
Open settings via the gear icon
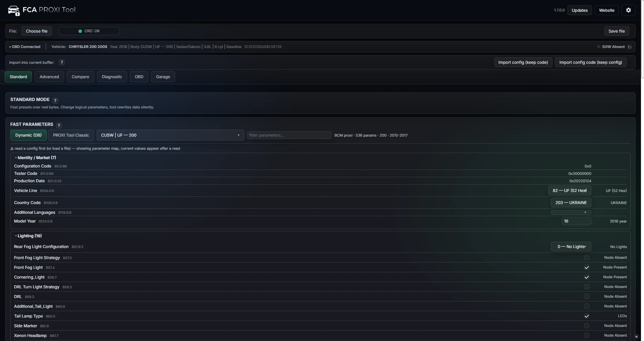[629, 10]
